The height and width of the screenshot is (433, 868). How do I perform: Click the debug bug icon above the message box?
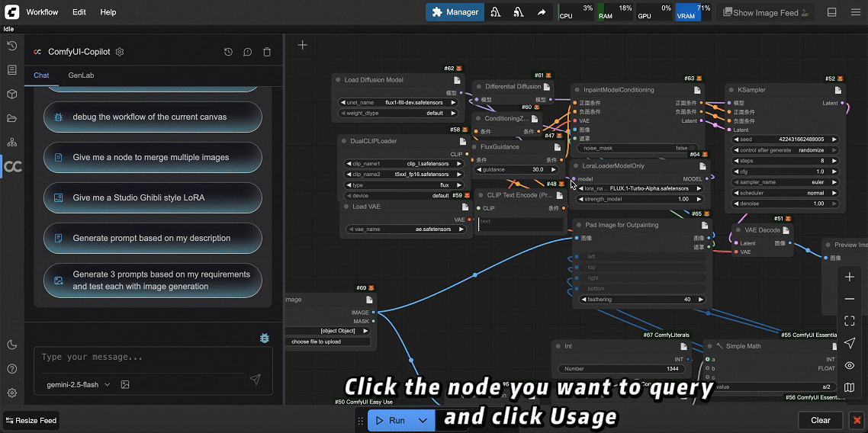point(265,338)
